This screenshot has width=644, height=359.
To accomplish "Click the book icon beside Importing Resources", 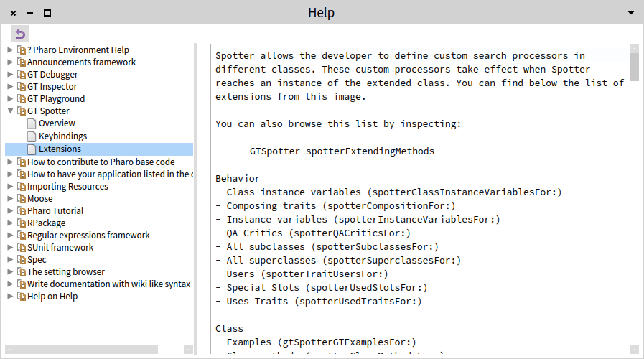I will point(21,187).
